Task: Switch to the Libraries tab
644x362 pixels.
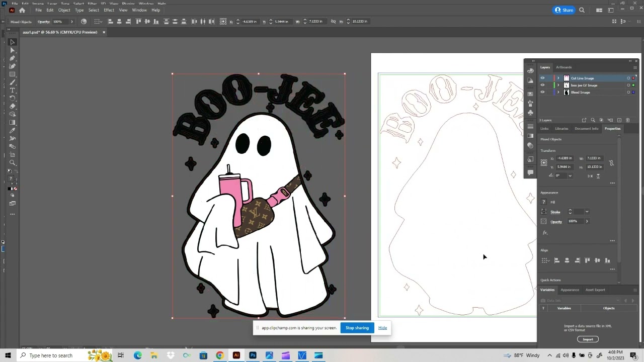Action: (561, 129)
